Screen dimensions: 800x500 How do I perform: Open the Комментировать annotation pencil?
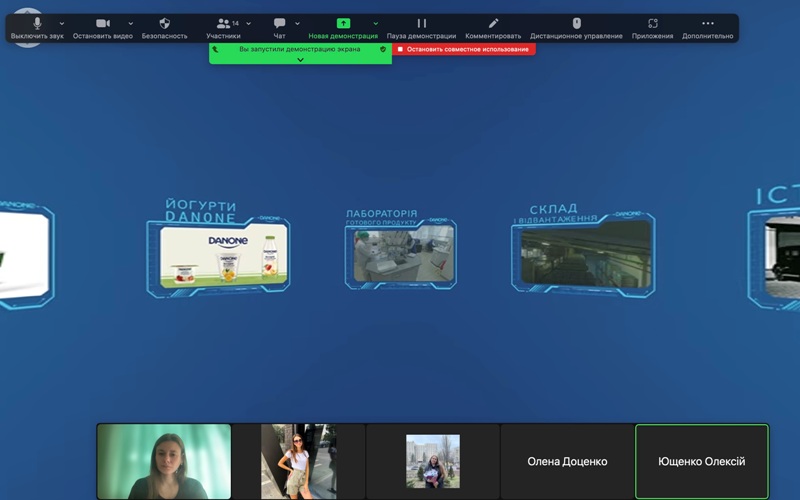(x=493, y=28)
